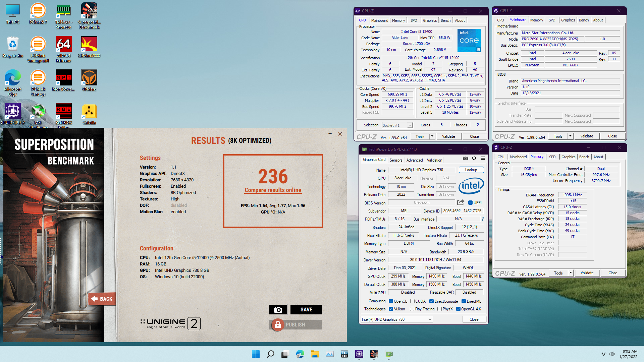Open VRMark desktop icon
This screenshot has width=644, height=362.
(x=89, y=81)
